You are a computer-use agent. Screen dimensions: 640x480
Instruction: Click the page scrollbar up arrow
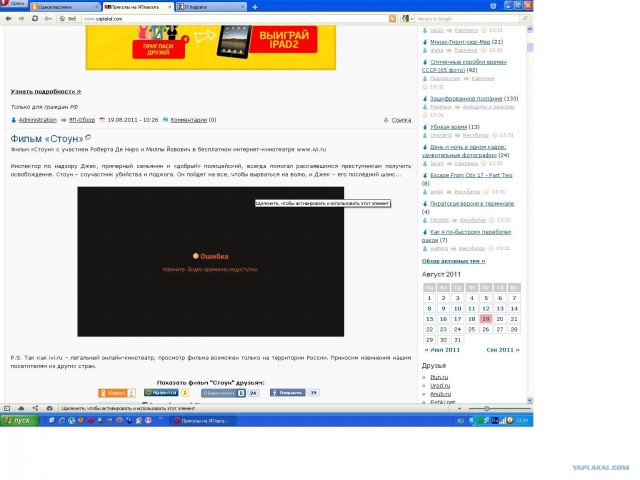pos(530,29)
